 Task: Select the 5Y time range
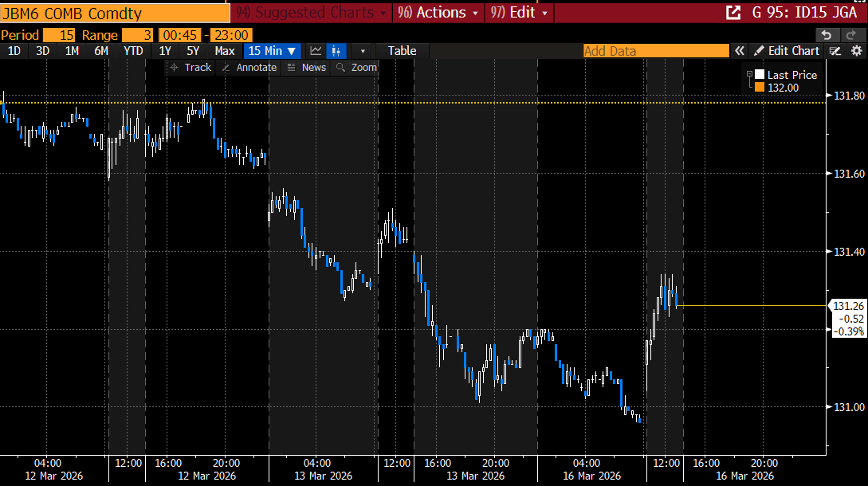[x=193, y=51]
